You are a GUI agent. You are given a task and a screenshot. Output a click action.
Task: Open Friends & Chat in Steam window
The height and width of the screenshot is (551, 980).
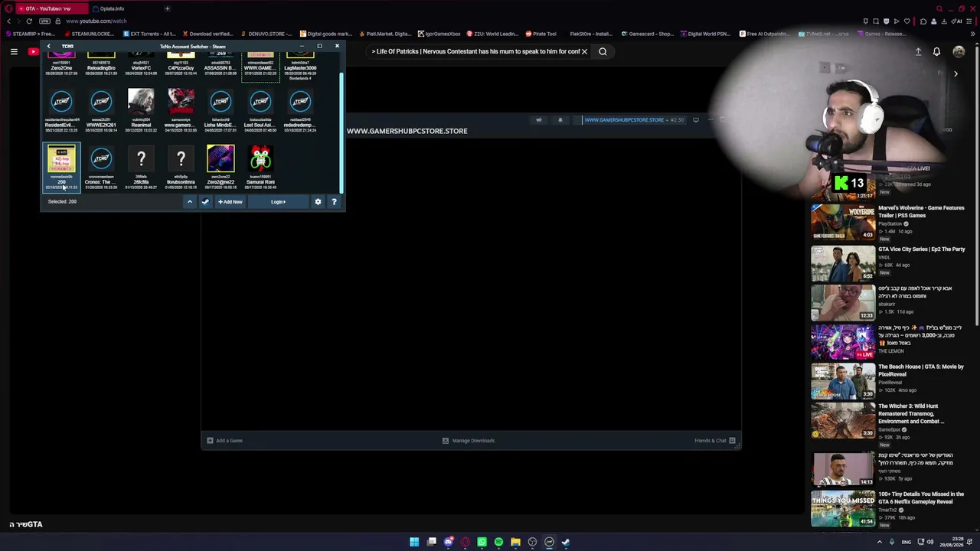[715, 441]
